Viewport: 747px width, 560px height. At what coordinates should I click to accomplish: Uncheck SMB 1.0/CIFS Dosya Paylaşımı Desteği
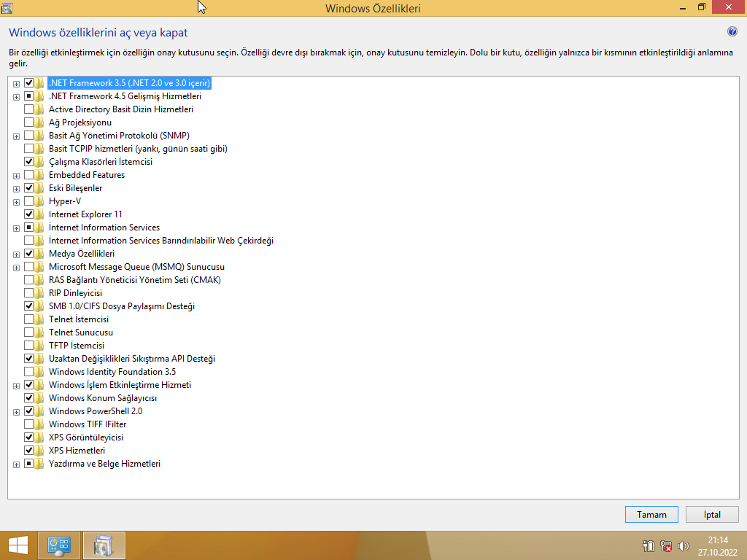click(28, 306)
